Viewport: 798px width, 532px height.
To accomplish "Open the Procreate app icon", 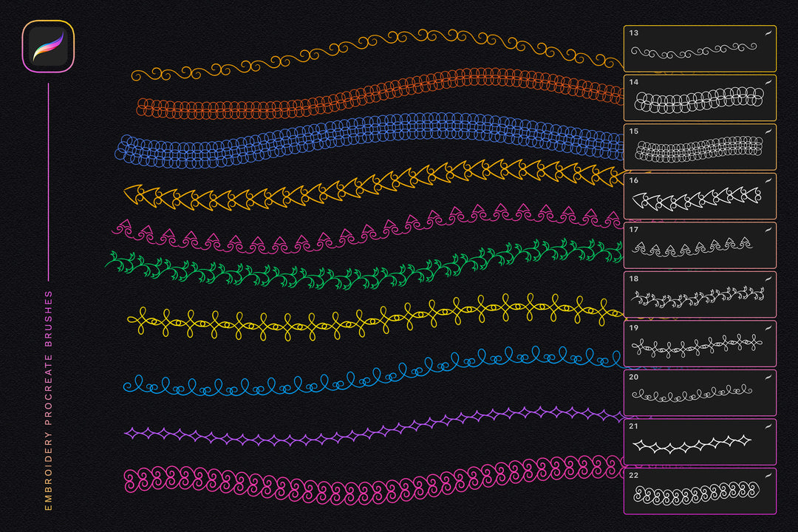I will [x=48, y=46].
